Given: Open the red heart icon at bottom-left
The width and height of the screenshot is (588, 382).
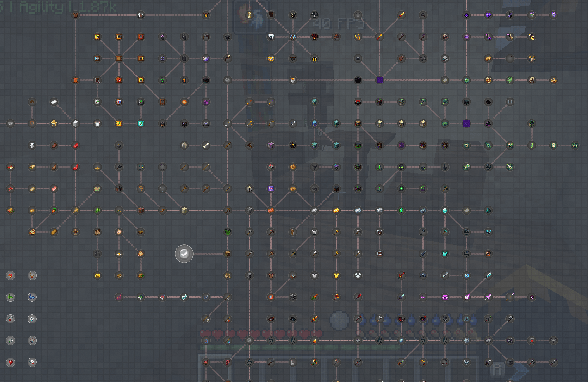Looking at the screenshot, I should click(x=10, y=362).
